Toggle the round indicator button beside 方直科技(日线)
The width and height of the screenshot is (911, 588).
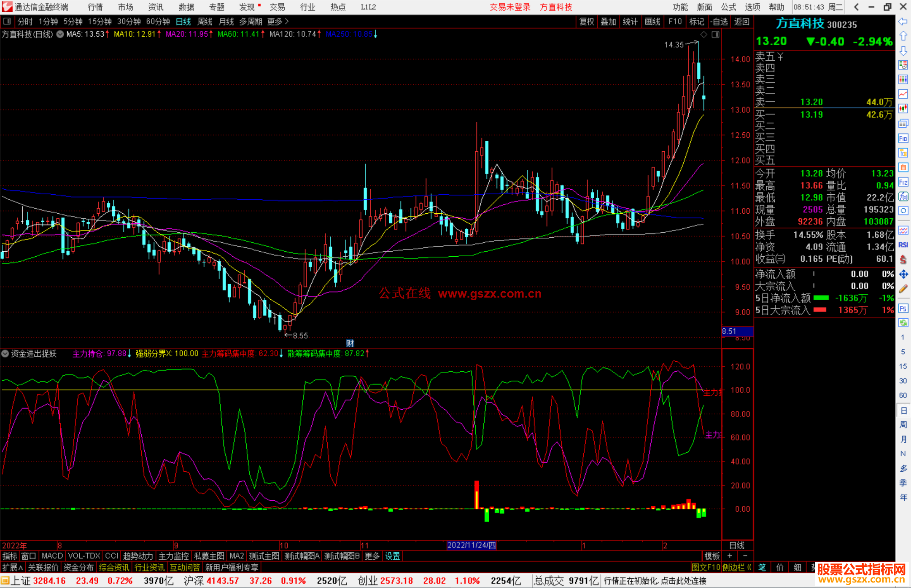pyautogui.click(x=60, y=35)
